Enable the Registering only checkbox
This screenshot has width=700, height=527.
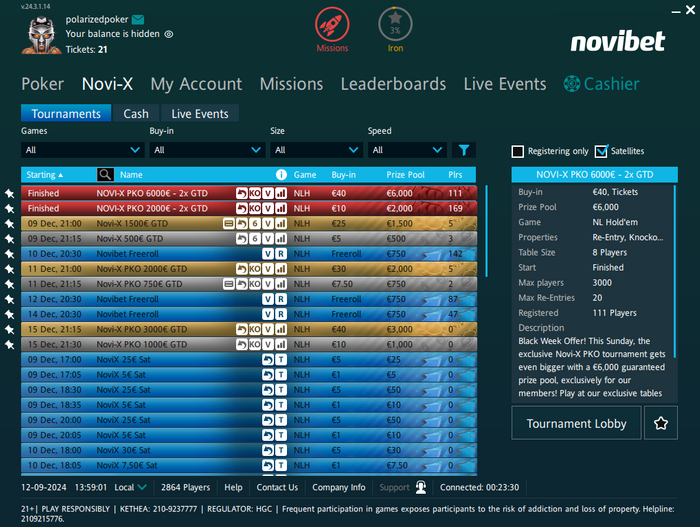(517, 151)
